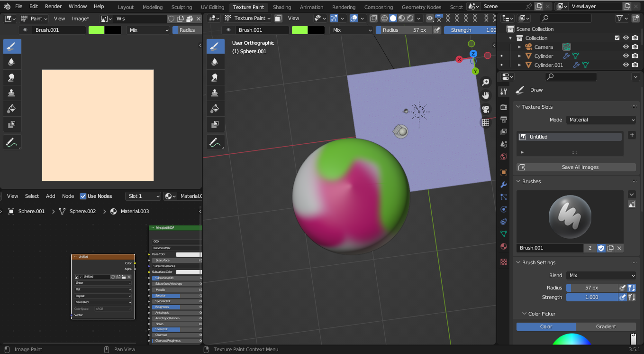Select the Annotate tool in 3D viewport toolbar
The height and width of the screenshot is (354, 644).
pyautogui.click(x=215, y=142)
